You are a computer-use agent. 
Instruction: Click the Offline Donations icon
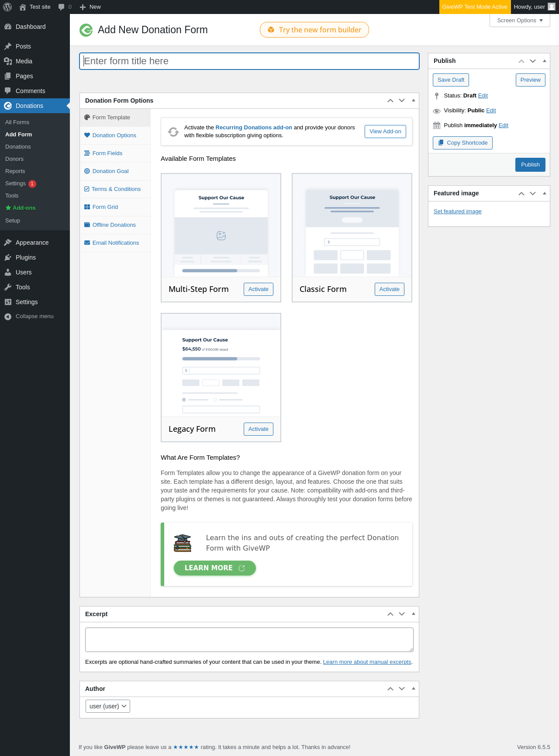coord(87,225)
